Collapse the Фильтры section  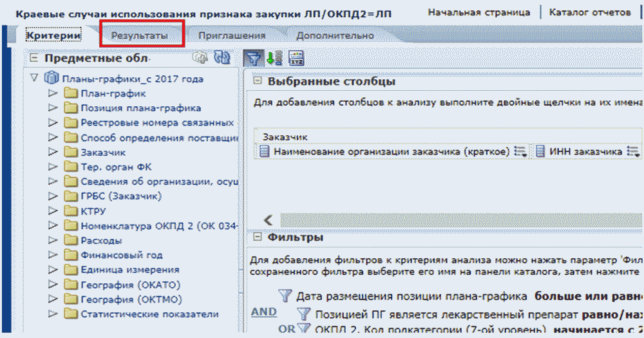pyautogui.click(x=258, y=238)
